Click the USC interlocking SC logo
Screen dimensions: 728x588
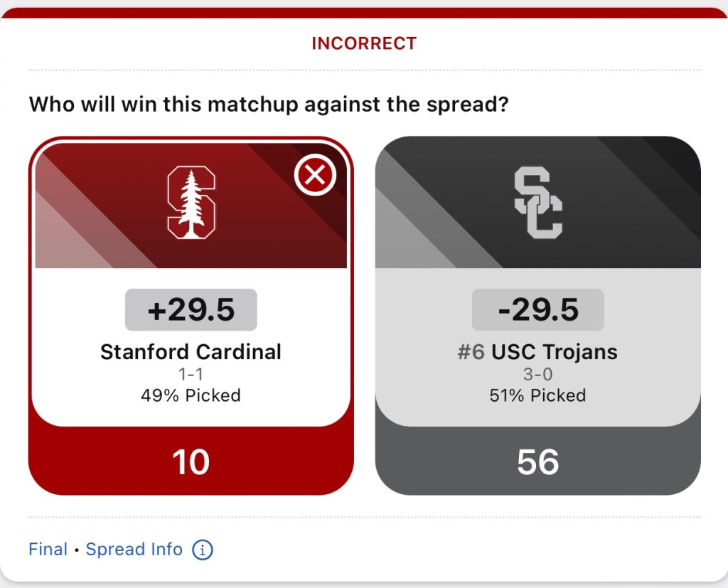[537, 203]
